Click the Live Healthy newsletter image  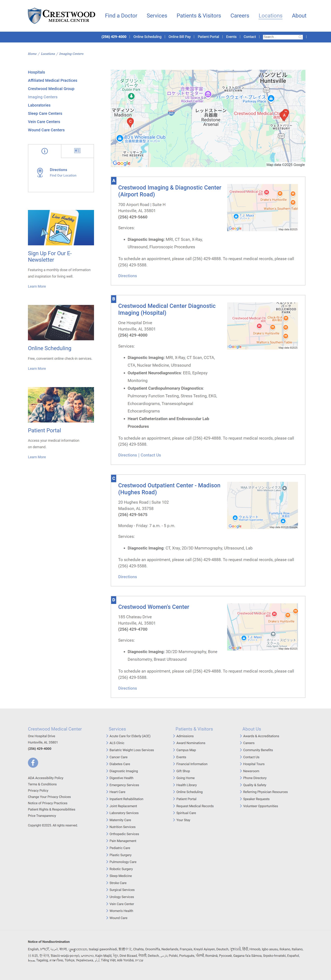click(61, 227)
